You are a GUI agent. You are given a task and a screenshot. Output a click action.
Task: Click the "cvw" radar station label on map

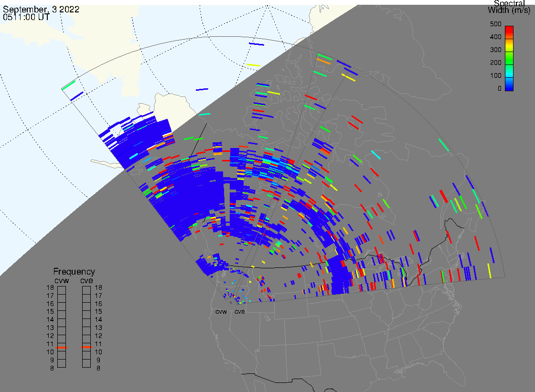221,311
